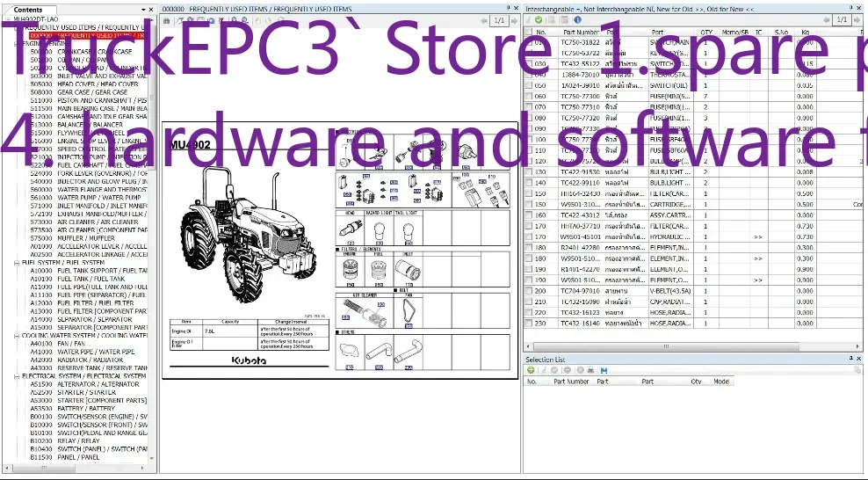Click the tractor illustration image
The height and width of the screenshot is (480, 868).
point(248,236)
